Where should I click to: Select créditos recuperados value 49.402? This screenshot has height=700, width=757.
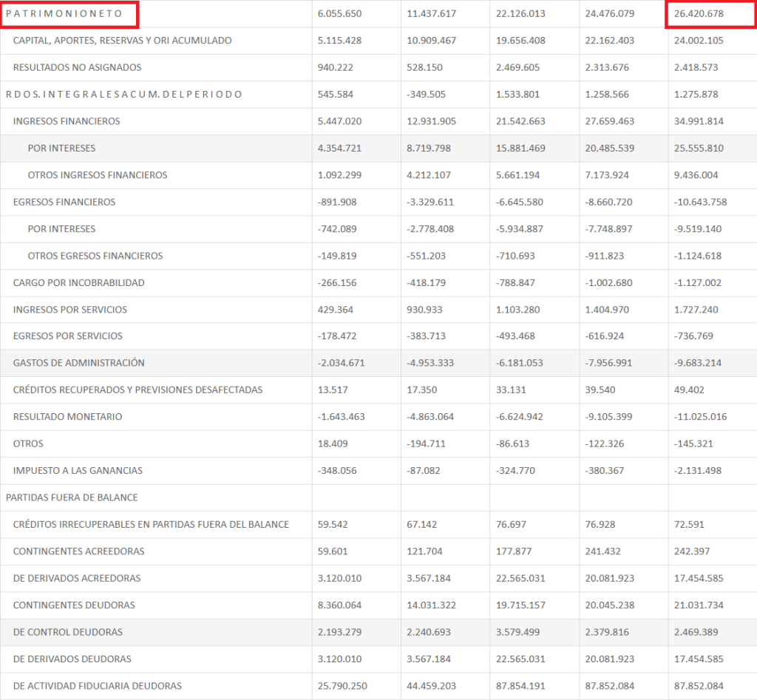[689, 390]
